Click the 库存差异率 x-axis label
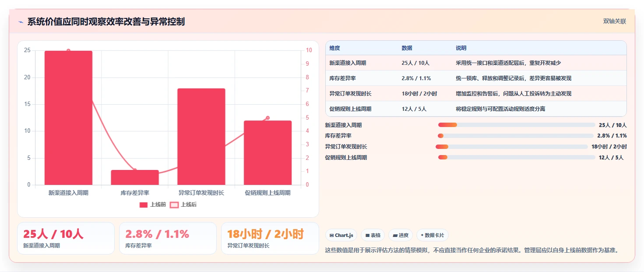The height and width of the screenshot is (272, 644). pyautogui.click(x=135, y=193)
